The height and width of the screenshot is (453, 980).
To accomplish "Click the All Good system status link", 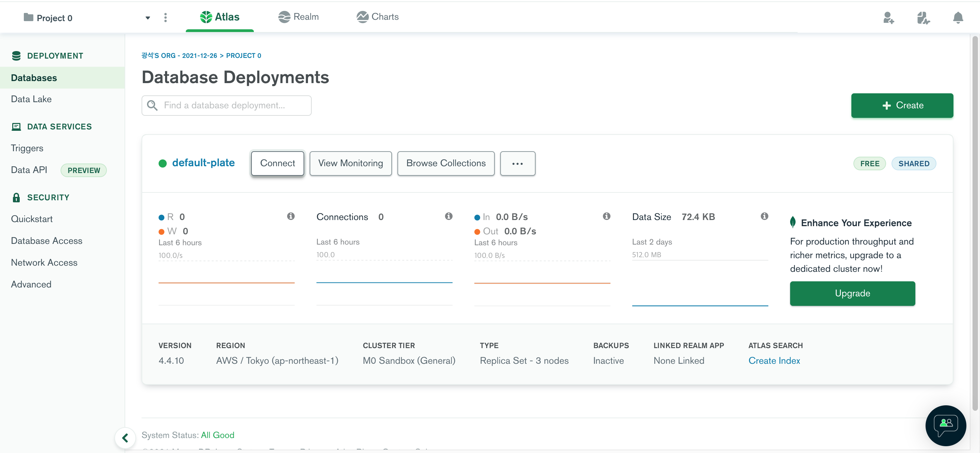I will [x=218, y=435].
